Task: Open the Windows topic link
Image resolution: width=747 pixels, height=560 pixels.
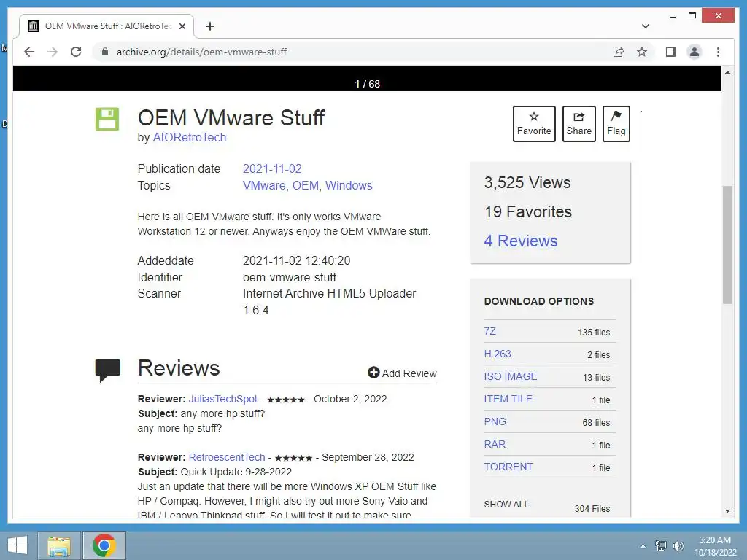Action: tap(349, 185)
